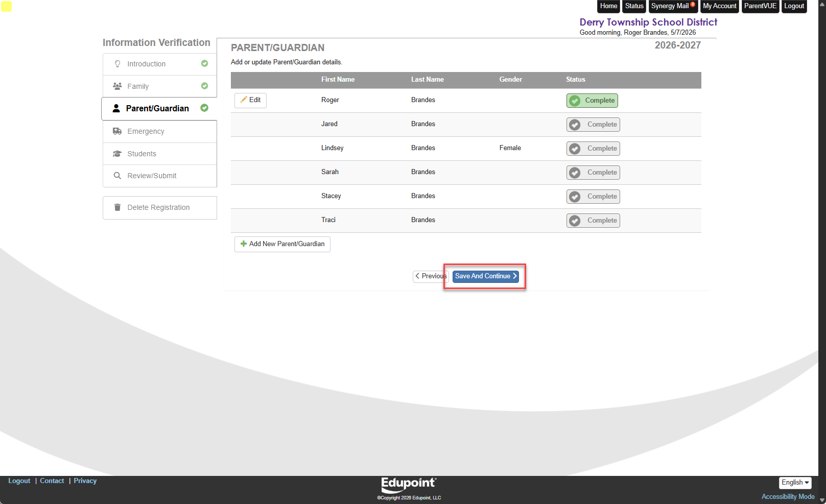
Task: Edit Roger Brandes' details
Action: coord(250,100)
